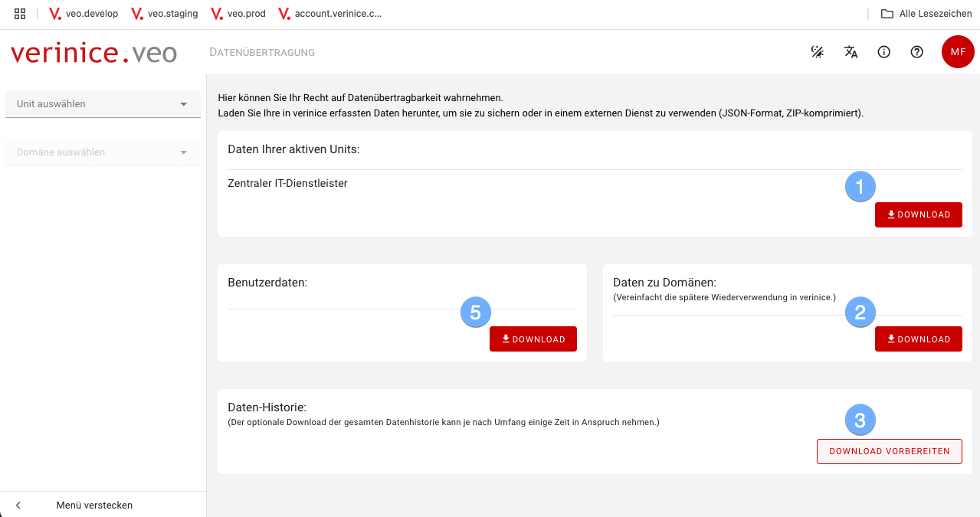Screen dimensions: 980x517
Task: Click the verinice.veo logo
Action: [93, 51]
